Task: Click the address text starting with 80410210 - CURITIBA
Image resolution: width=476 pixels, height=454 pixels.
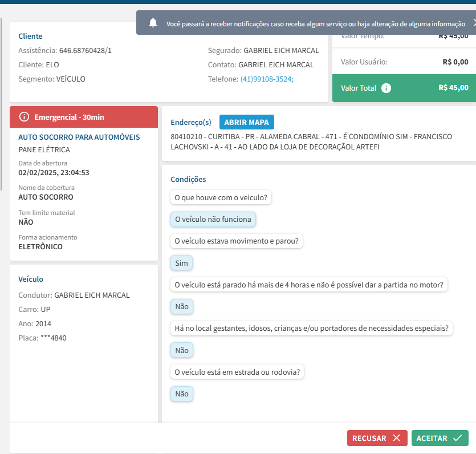Action: [311, 142]
